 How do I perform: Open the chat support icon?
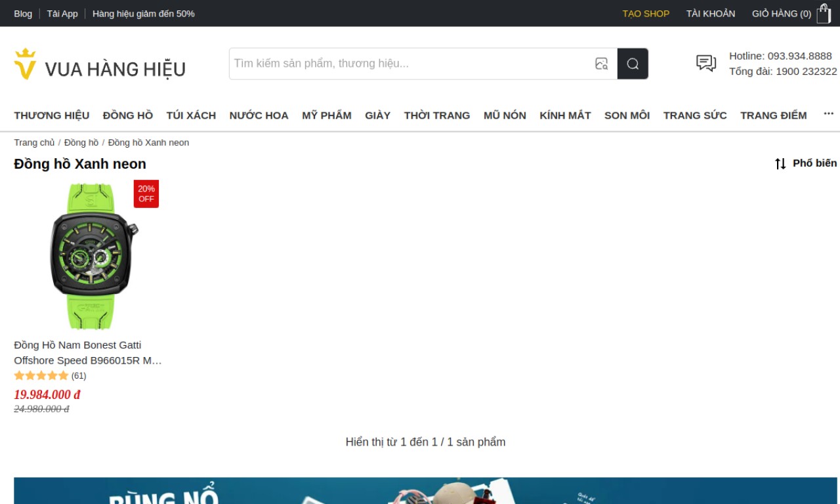point(706,63)
